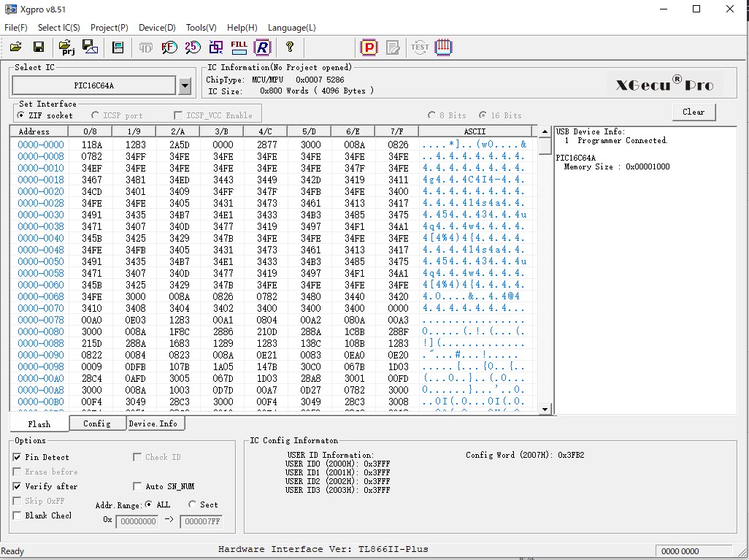Image resolution: width=749 pixels, height=560 pixels.
Task: Select 8 Bits display mode
Action: tap(447, 115)
